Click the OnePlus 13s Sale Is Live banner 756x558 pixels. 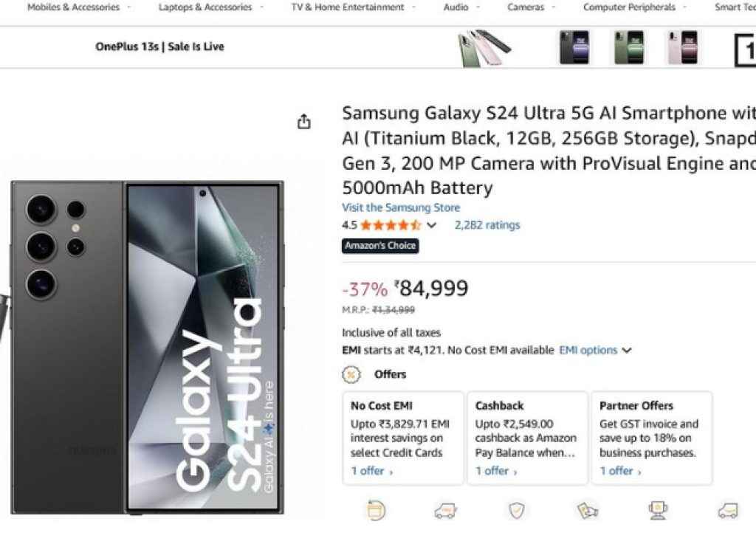pos(159,46)
